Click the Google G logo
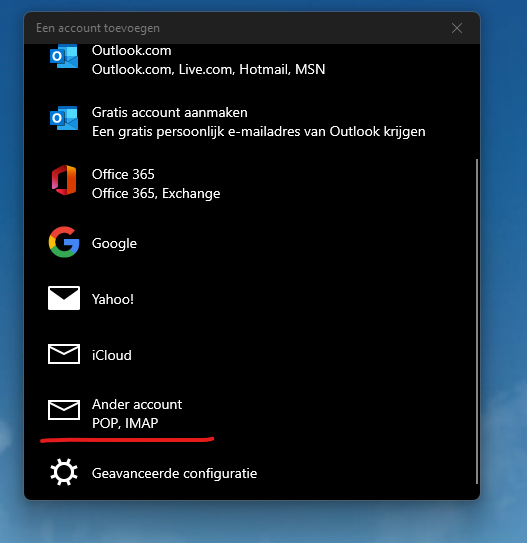This screenshot has height=543, width=527. [64, 242]
